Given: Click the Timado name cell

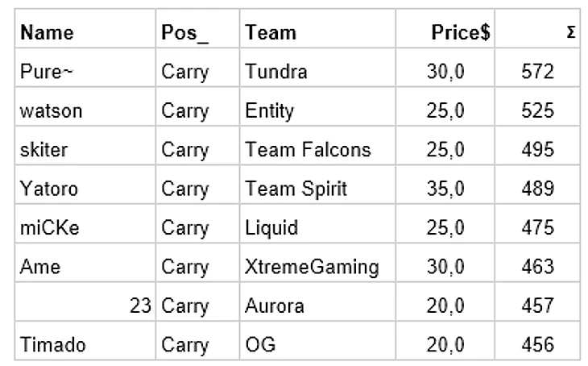Looking at the screenshot, I should [x=85, y=341].
